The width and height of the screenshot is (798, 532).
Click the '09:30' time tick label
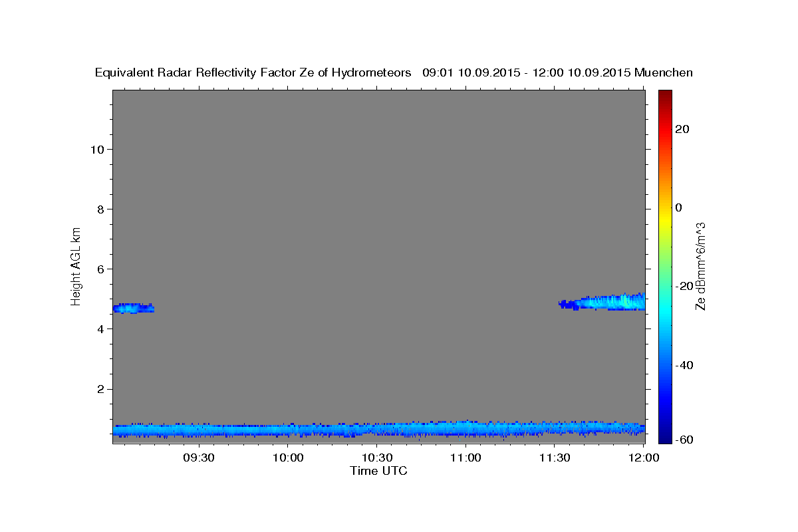point(199,458)
